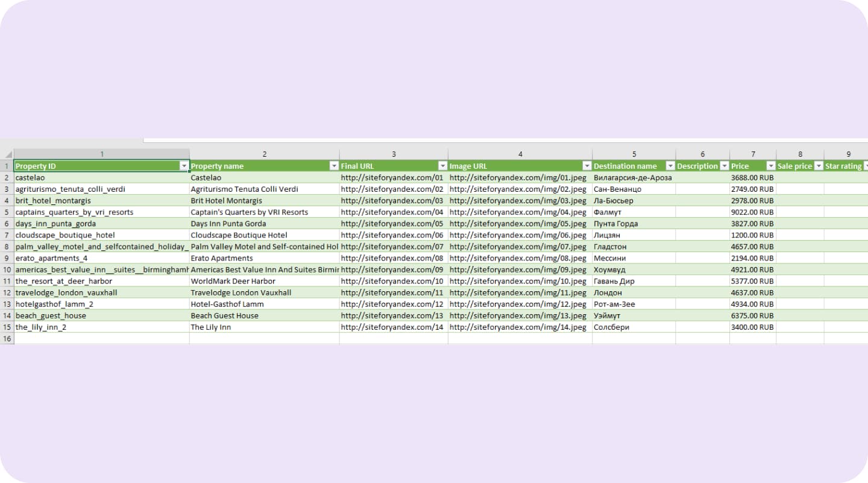The width and height of the screenshot is (868, 483).
Task: Open the Sale price filter dropdown
Action: 819,166
